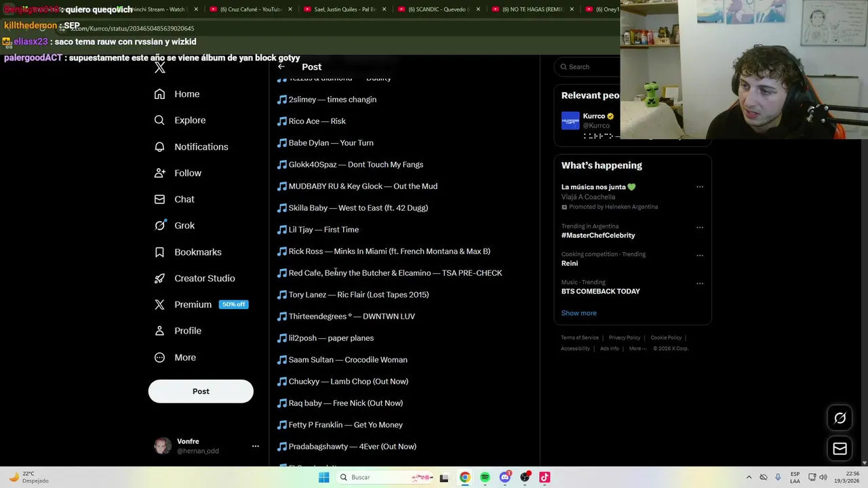Open floating Grok button

[840, 418]
